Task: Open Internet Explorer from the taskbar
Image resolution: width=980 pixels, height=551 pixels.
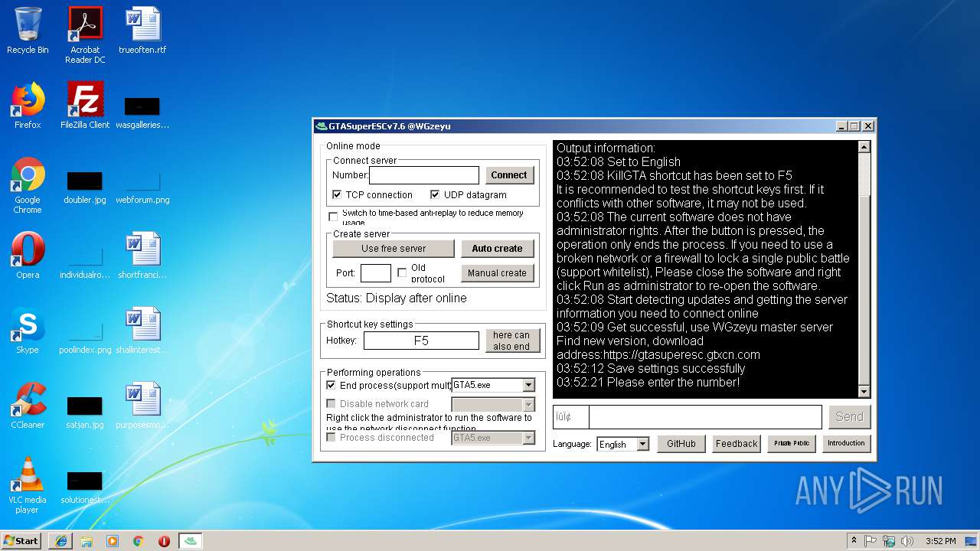Action: (61, 541)
